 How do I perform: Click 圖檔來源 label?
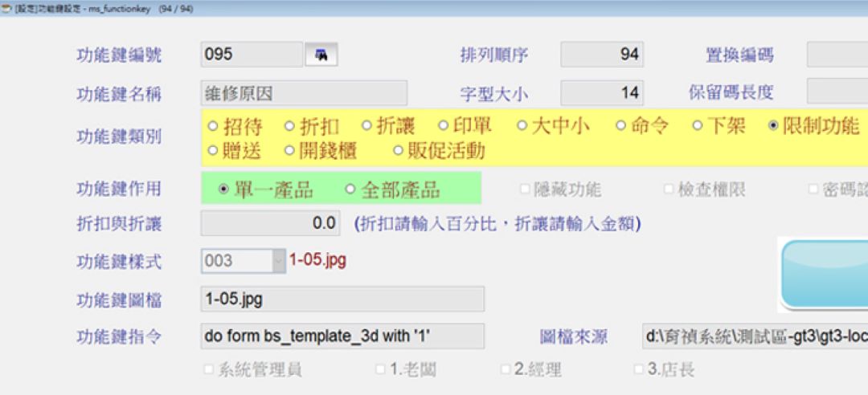pos(574,336)
